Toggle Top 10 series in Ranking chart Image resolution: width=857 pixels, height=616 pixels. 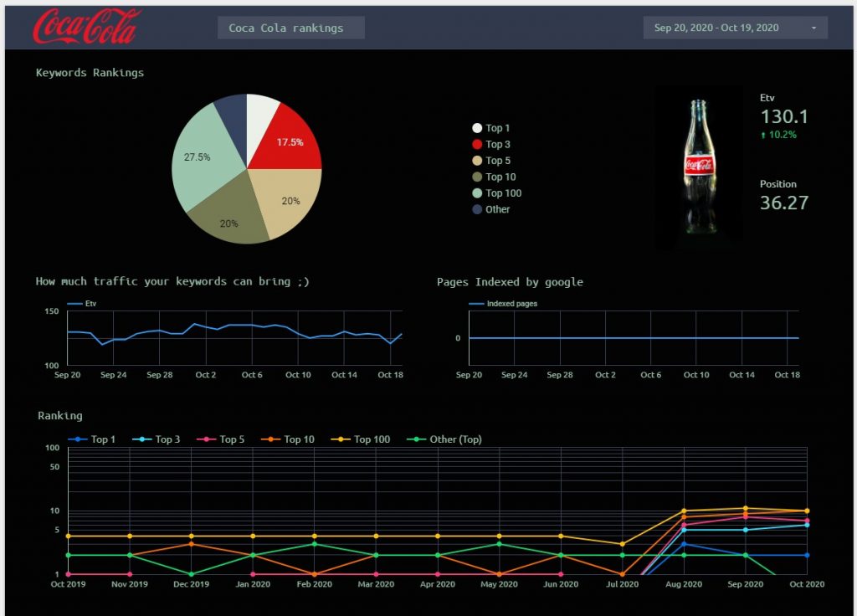288,439
